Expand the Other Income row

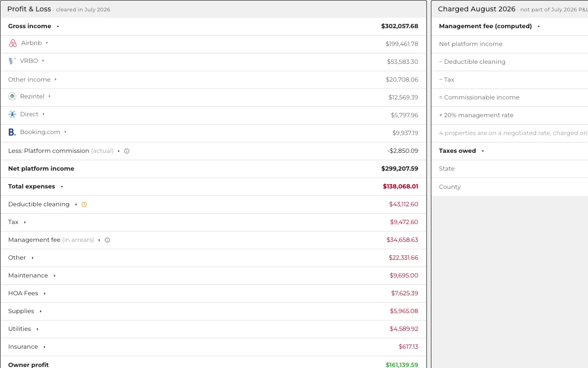pos(55,79)
